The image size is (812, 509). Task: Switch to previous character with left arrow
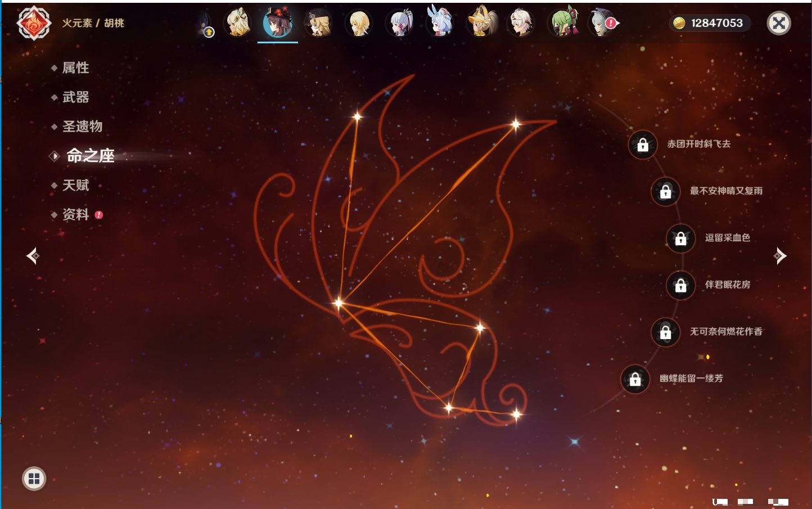(x=33, y=256)
